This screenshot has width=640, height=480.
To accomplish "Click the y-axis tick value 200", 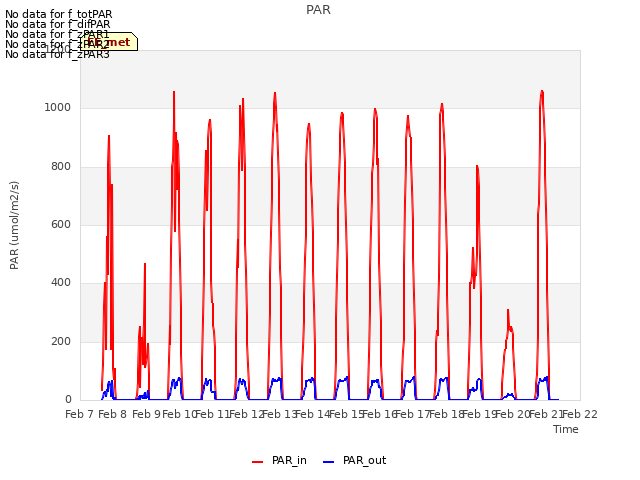I will [x=61, y=341].
